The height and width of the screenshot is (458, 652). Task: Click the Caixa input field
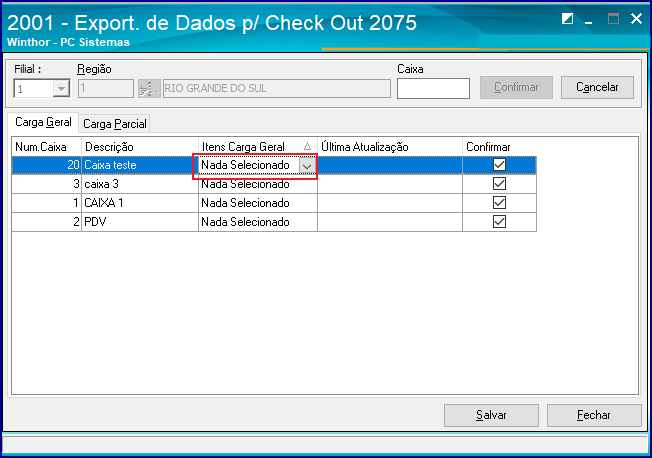tap(433, 89)
